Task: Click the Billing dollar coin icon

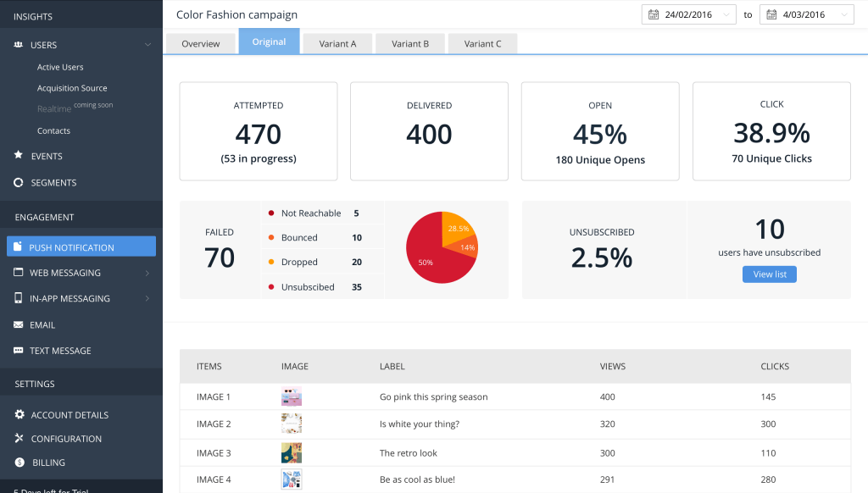Action: [x=19, y=463]
